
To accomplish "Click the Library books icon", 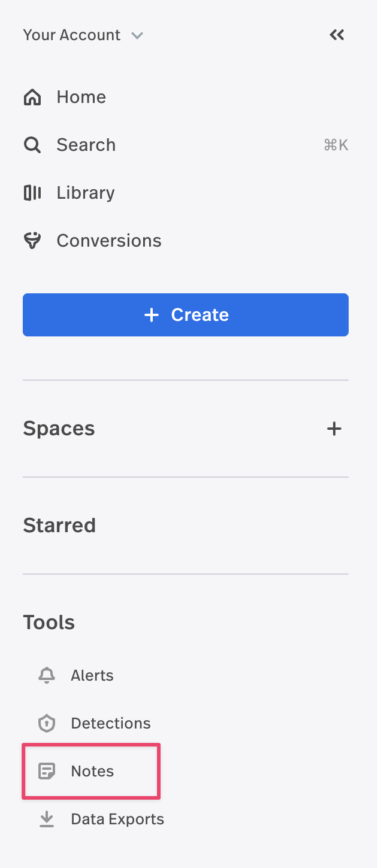I will coord(32,193).
